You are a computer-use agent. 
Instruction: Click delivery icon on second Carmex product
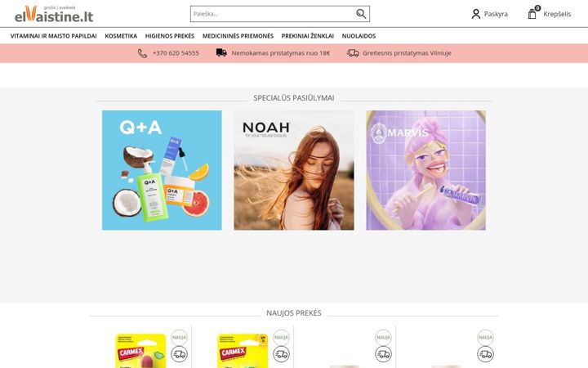[x=281, y=354]
